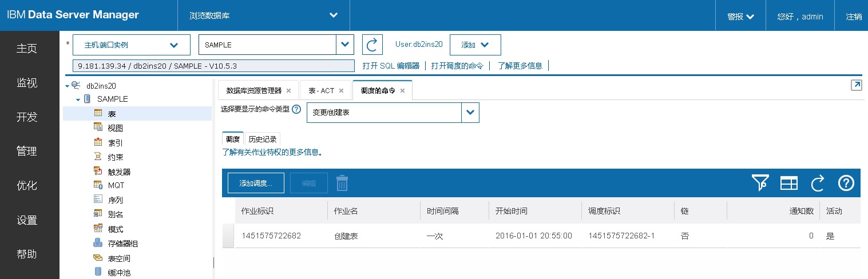Open 优化 in the left navigation

[27, 186]
